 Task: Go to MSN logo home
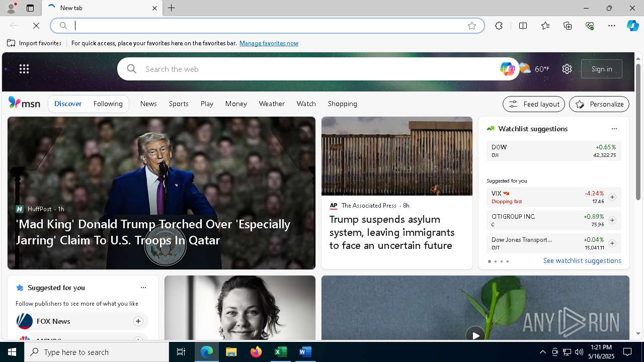tap(24, 103)
